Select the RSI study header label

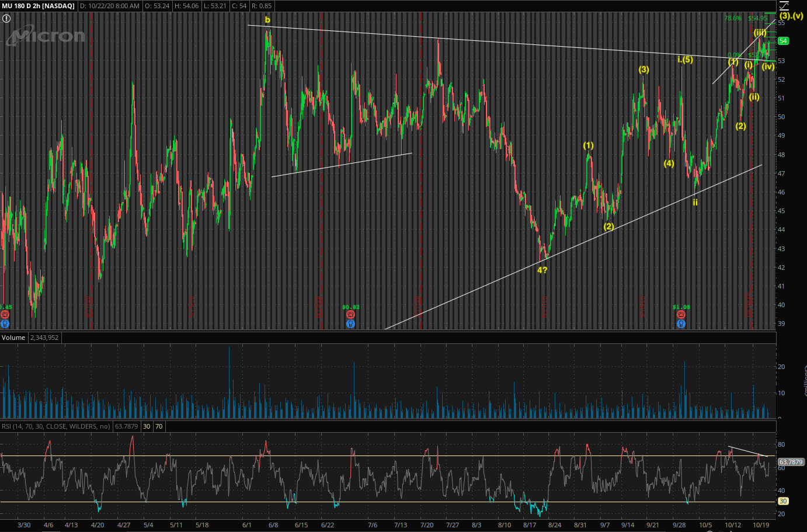coord(55,426)
